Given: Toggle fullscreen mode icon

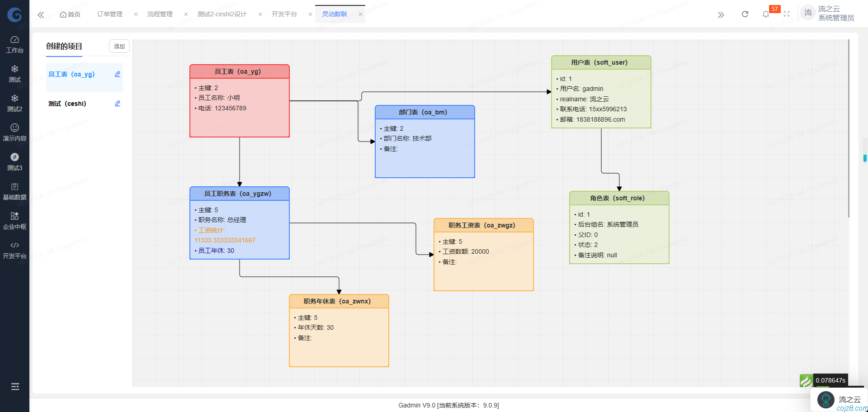Looking at the screenshot, I should [x=787, y=14].
